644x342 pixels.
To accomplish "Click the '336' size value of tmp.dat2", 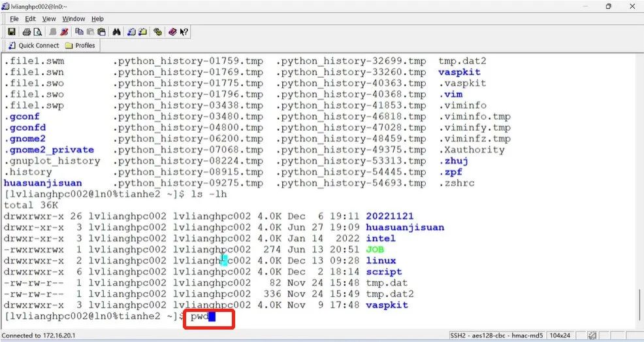I will 272,294.
